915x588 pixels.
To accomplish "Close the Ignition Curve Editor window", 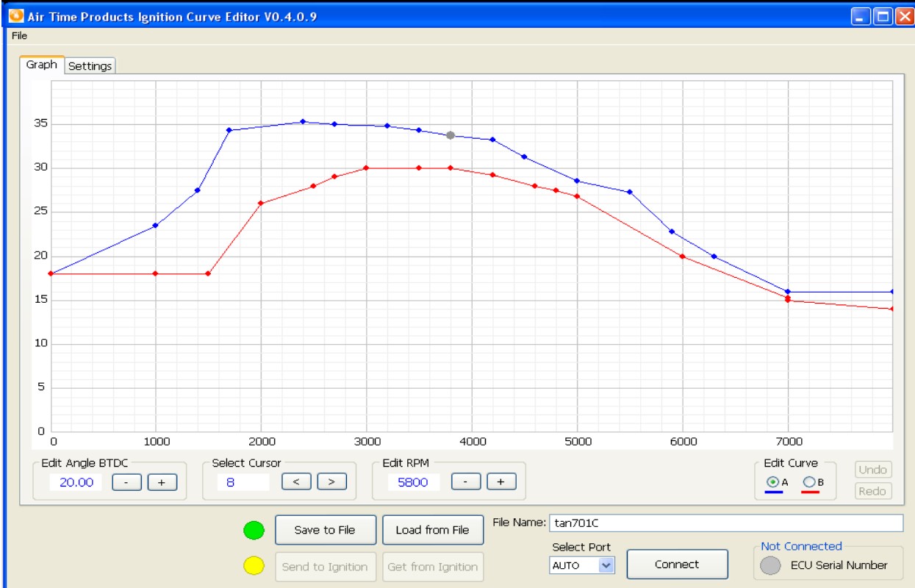I will tap(903, 16).
